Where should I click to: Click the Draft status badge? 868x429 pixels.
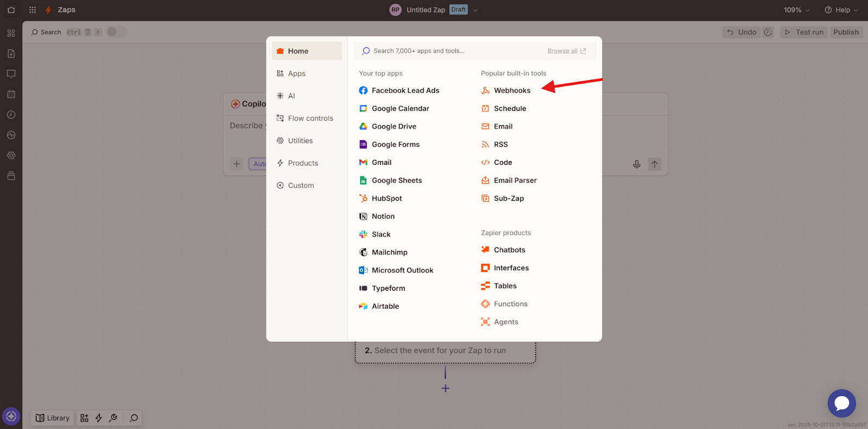(458, 10)
